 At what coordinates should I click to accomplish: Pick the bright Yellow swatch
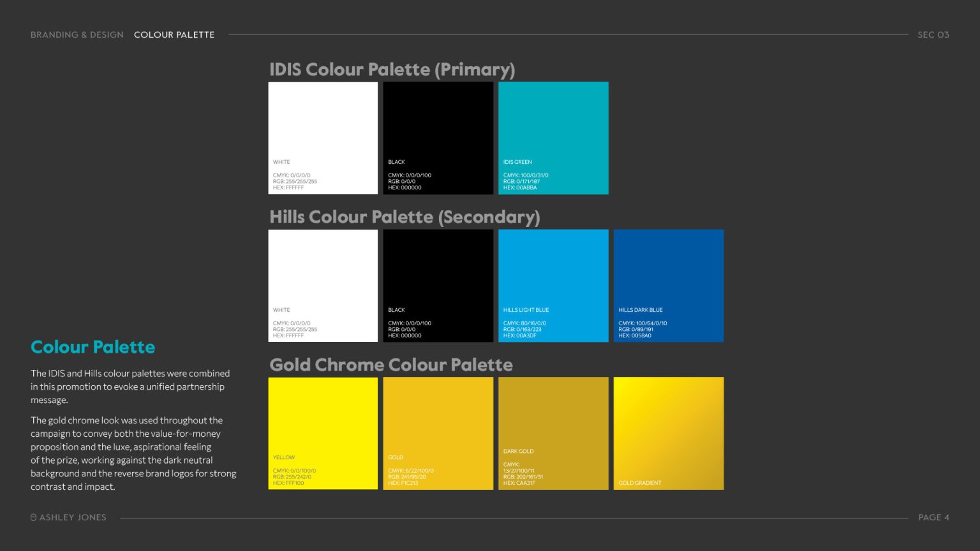coord(323,434)
